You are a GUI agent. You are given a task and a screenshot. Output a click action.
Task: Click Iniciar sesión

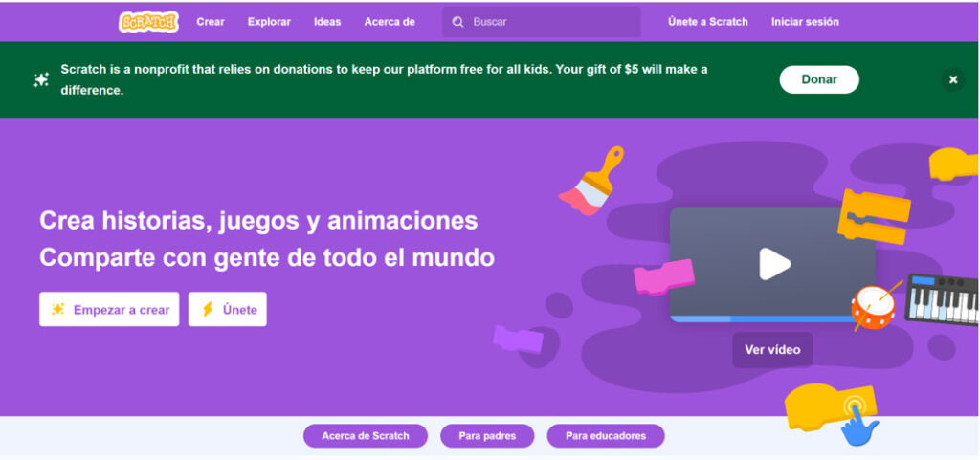(x=805, y=22)
